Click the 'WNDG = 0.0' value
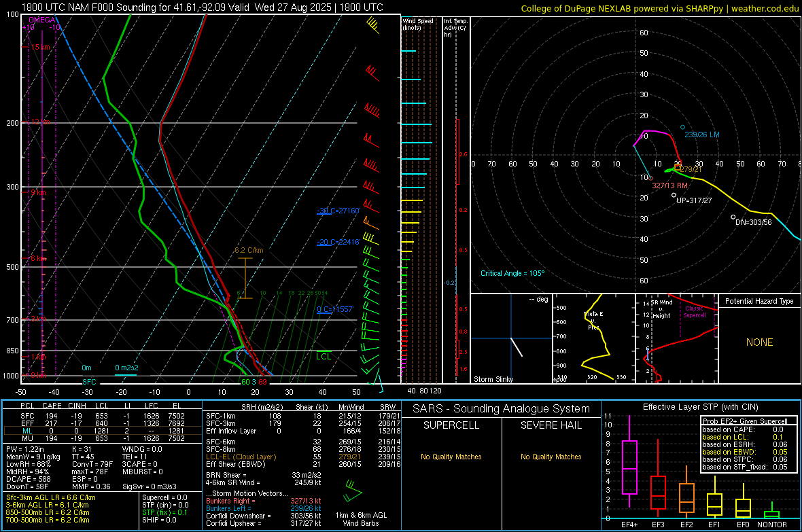Image resolution: width=802 pixels, height=532 pixels. [x=141, y=449]
